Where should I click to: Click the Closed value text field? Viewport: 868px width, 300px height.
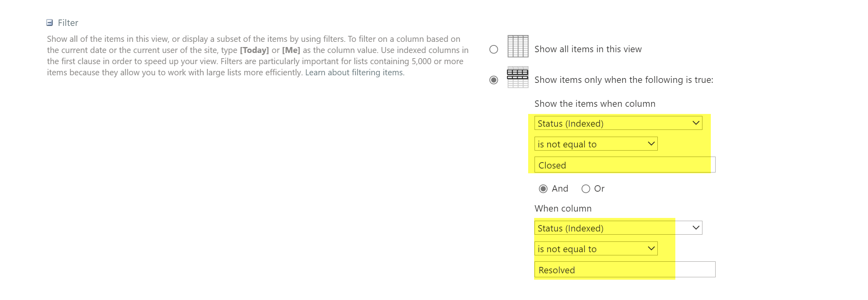click(625, 165)
